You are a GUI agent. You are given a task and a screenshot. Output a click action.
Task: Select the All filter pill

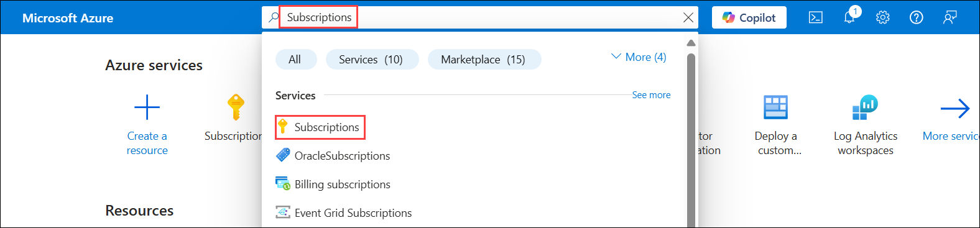295,60
